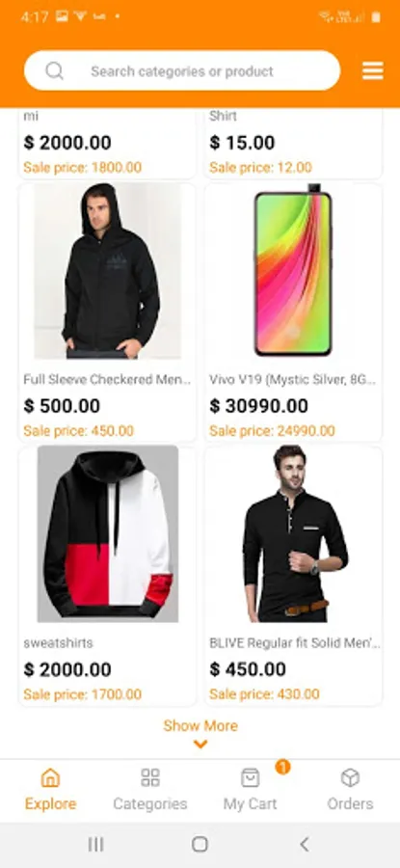Open the BLIVE Regular fit shirt image
This screenshot has height=868, width=400.
pos(293,534)
